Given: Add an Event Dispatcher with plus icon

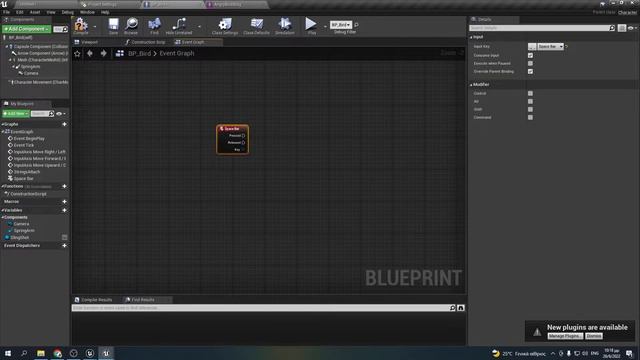Looking at the screenshot, I should (x=64, y=246).
